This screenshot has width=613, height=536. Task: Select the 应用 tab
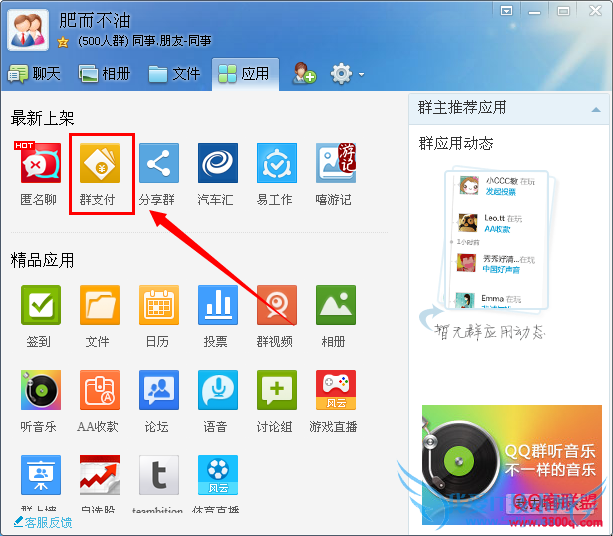(x=245, y=74)
